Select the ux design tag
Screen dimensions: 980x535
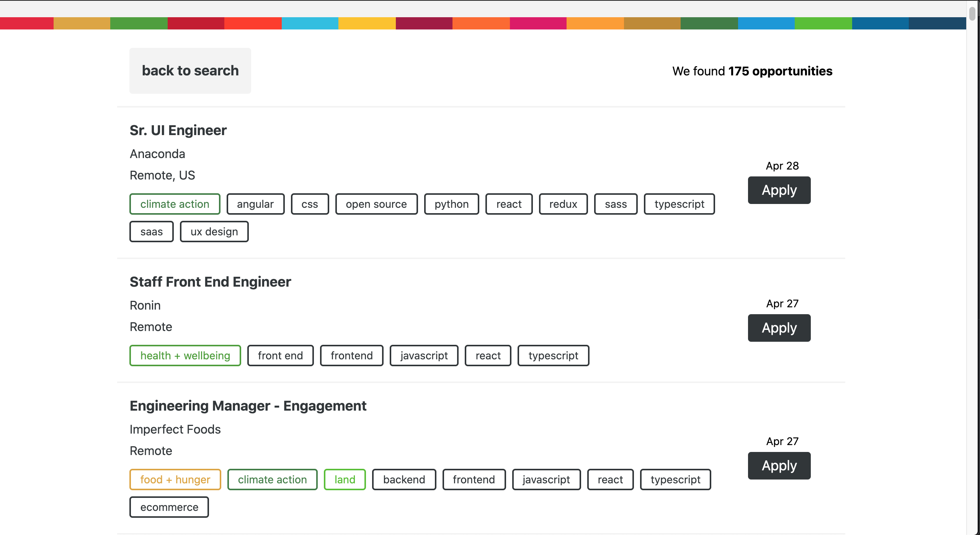214,232
